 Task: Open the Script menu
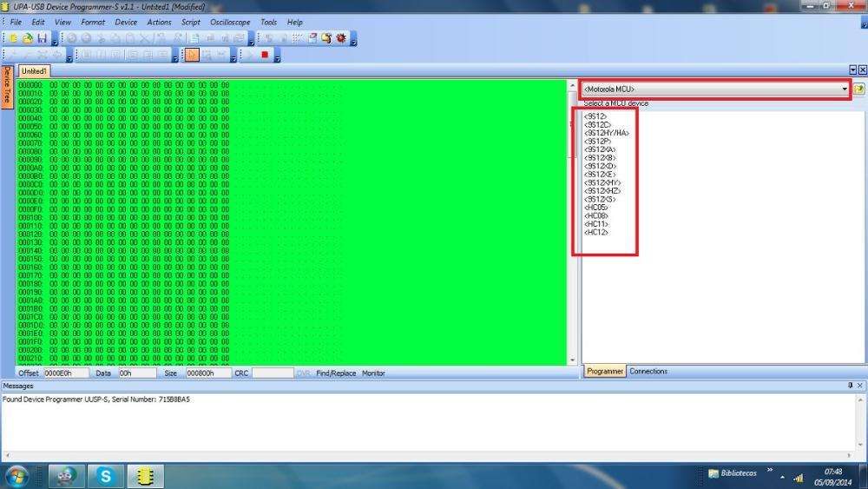pos(190,23)
